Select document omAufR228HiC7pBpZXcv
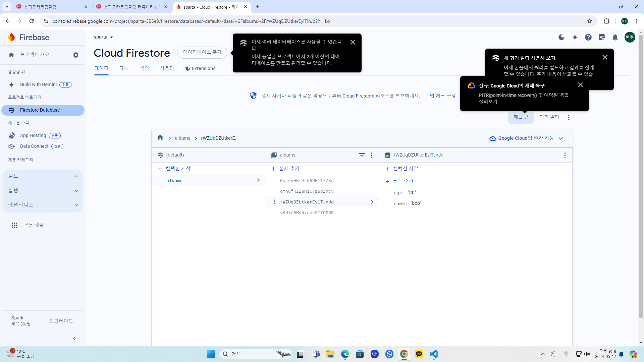Viewport: 644px width, 362px height. pos(307,191)
